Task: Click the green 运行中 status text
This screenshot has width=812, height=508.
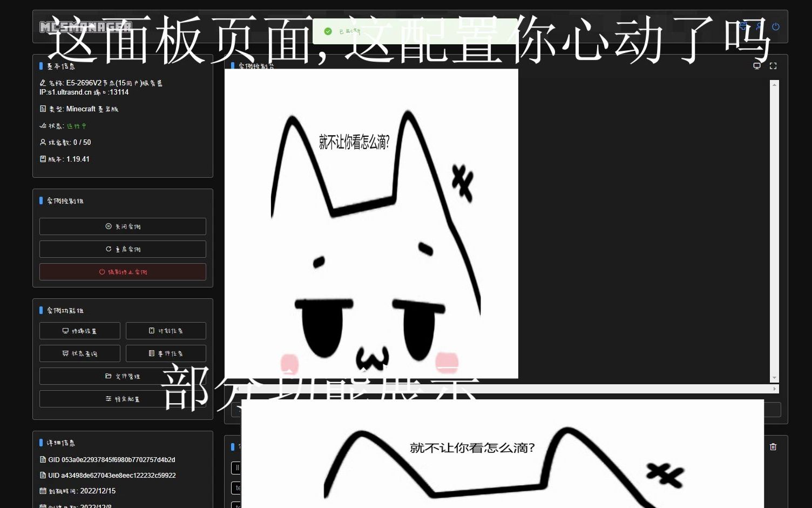Action: click(x=76, y=126)
